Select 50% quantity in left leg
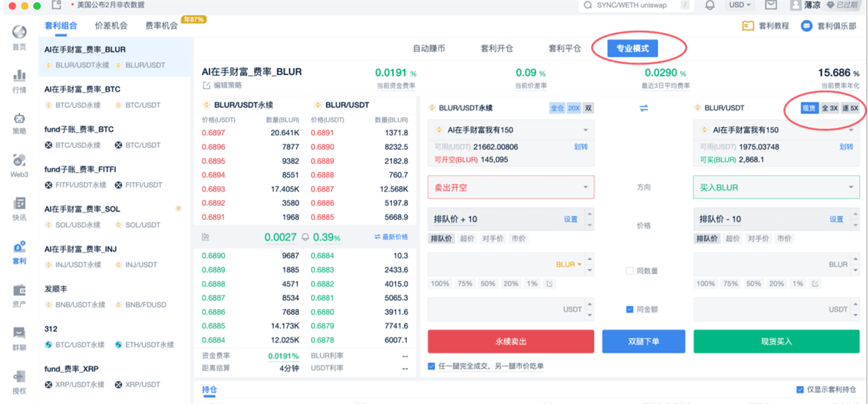The width and height of the screenshot is (868, 404). point(488,284)
